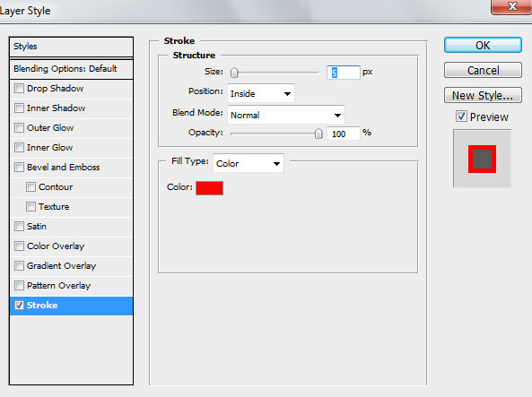Expand the Blend Mode dropdown
The width and height of the screenshot is (532, 397).
click(286, 115)
